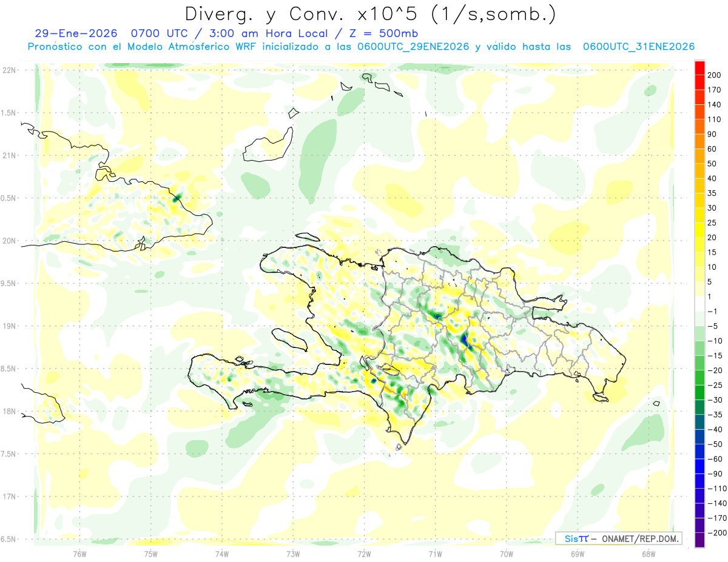Click the "-5" color scale value
This screenshot has height=562, width=728.
click(712, 326)
